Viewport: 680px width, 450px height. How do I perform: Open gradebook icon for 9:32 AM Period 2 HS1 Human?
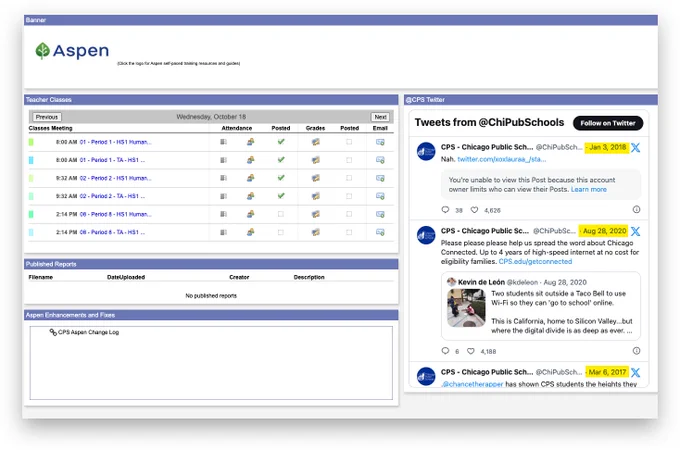pyautogui.click(x=316, y=178)
